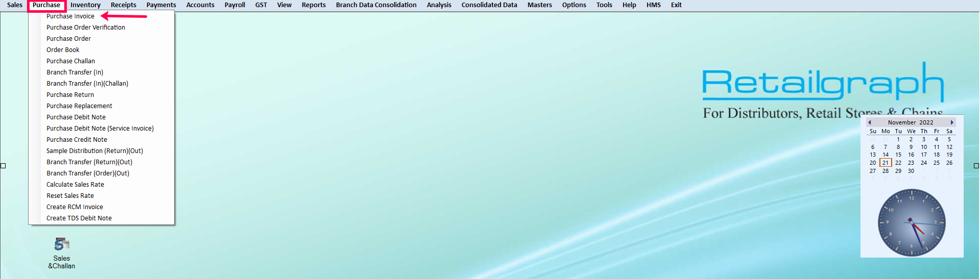Open the Reports menu
Screen dimensions: 980x279
tap(314, 5)
